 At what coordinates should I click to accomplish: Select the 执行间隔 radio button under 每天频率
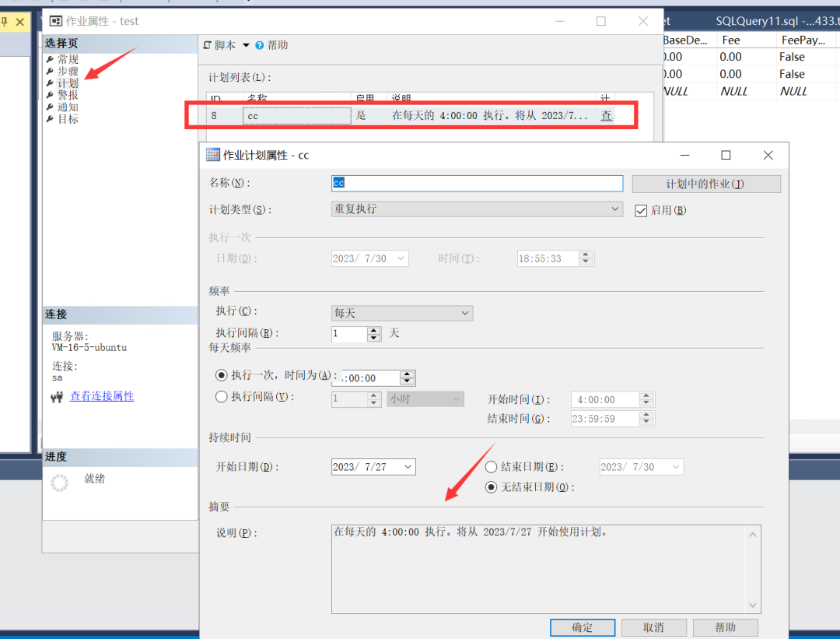click(x=221, y=397)
